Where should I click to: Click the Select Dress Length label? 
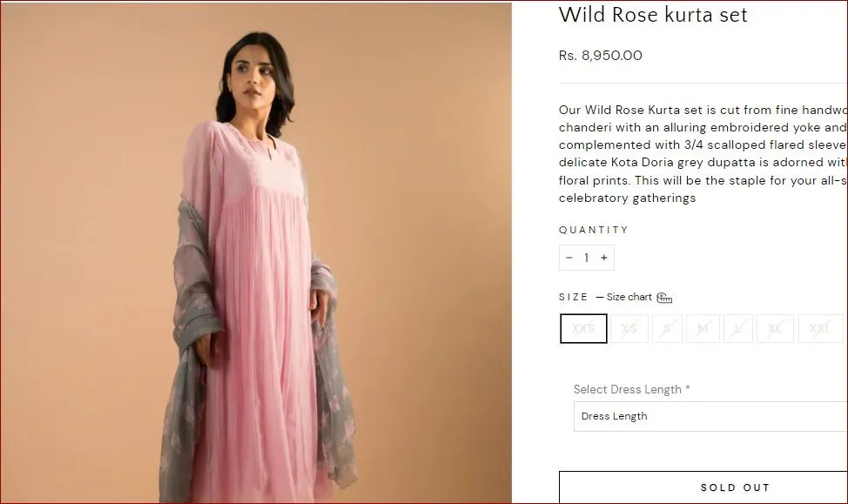pyautogui.click(x=631, y=389)
